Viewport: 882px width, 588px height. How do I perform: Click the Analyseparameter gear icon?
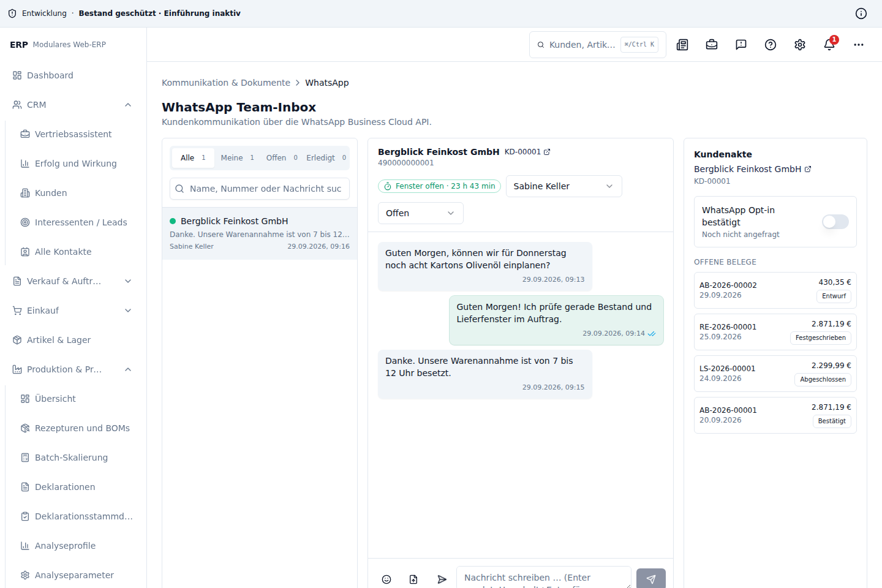pyautogui.click(x=25, y=575)
